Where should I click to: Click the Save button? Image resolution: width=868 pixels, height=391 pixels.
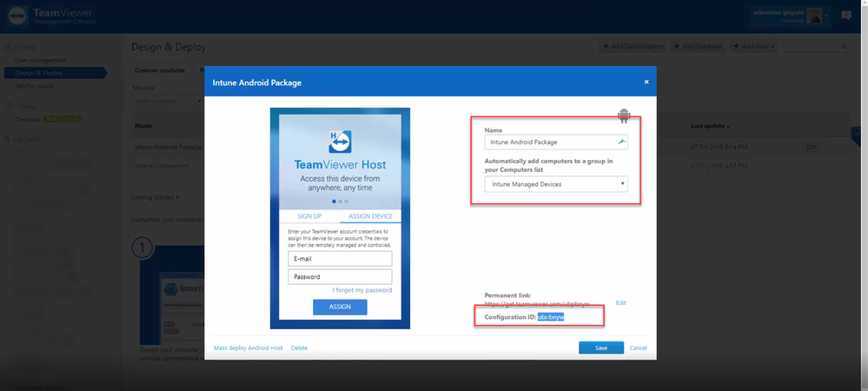click(x=601, y=348)
